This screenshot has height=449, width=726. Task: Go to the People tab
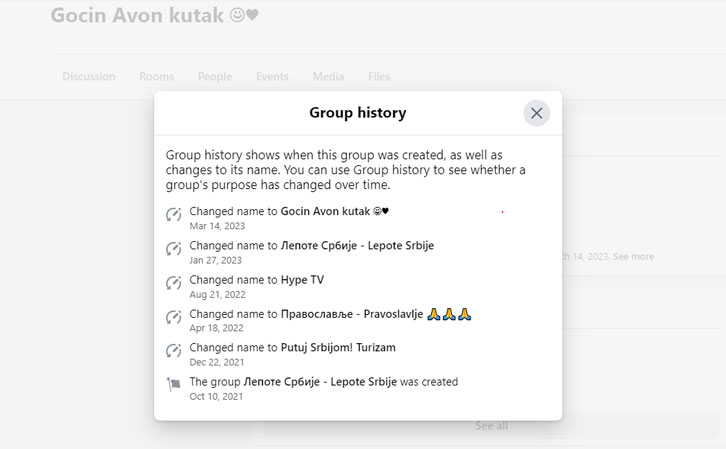214,77
